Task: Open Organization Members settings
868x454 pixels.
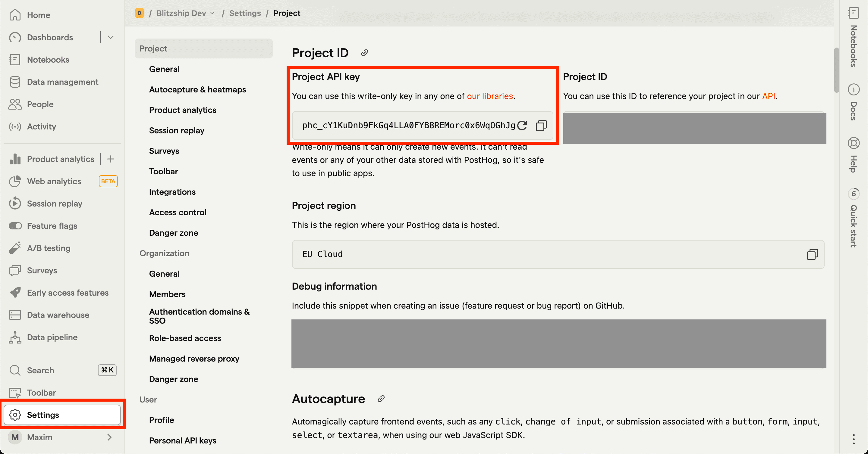Action: 167,294
